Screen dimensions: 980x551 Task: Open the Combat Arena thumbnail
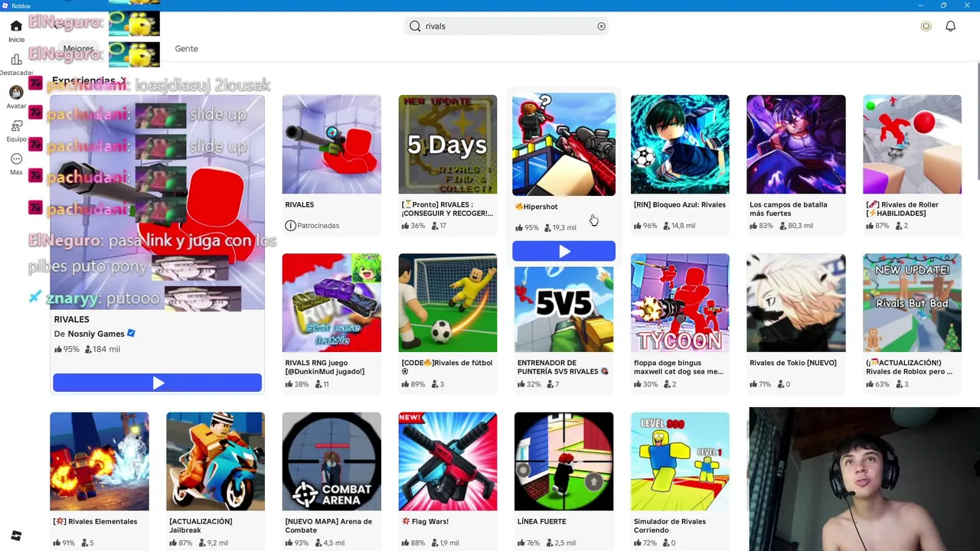332,461
